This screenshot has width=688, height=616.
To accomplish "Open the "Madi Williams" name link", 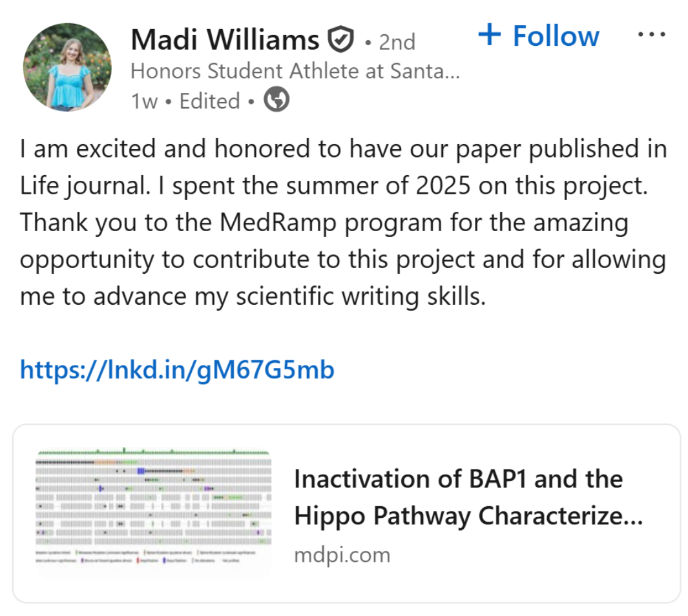I will [x=225, y=41].
